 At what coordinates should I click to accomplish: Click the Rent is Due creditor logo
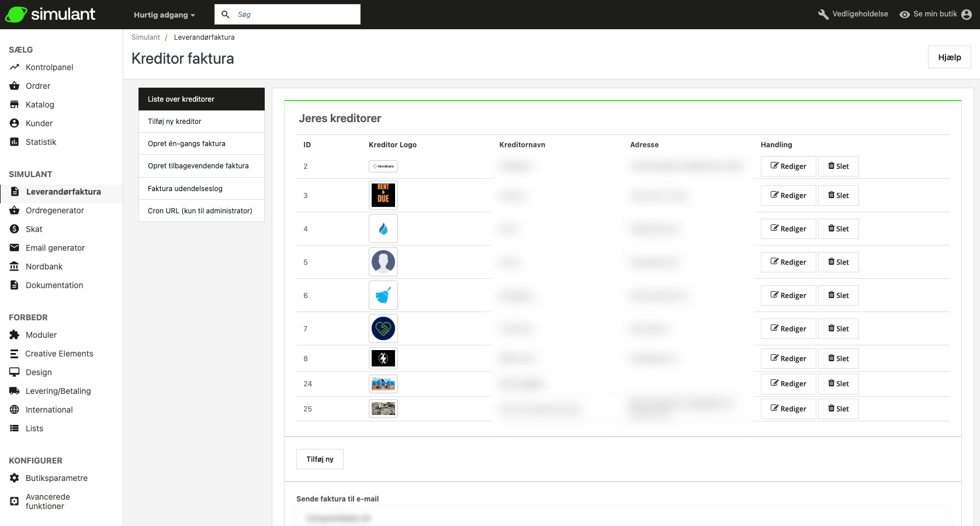point(383,195)
